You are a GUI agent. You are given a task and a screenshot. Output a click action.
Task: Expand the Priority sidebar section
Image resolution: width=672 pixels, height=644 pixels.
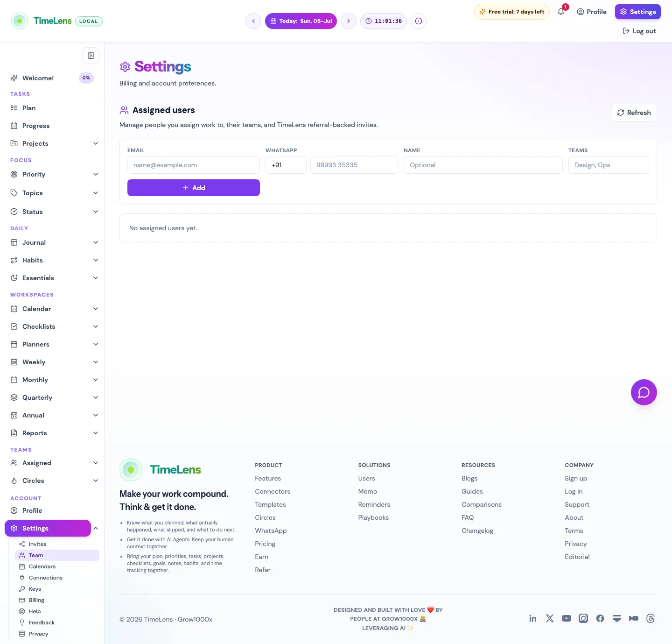[x=96, y=174]
